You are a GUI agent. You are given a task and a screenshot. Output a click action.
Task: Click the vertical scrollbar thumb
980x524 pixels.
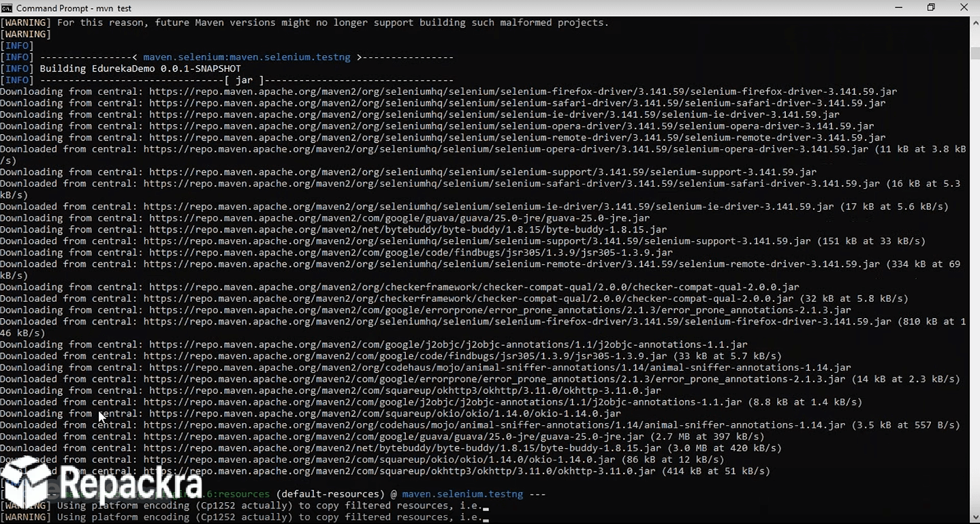pyautogui.click(x=975, y=54)
